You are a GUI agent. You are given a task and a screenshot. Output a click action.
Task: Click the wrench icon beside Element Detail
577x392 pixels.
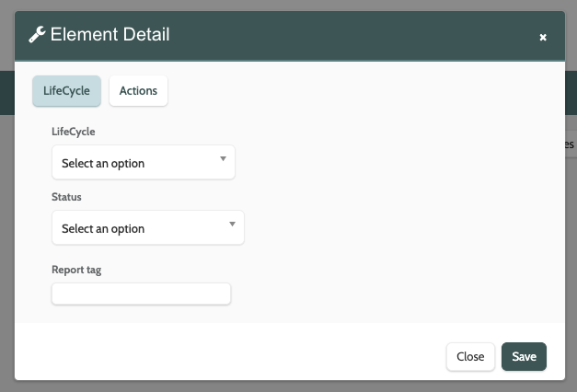point(38,36)
